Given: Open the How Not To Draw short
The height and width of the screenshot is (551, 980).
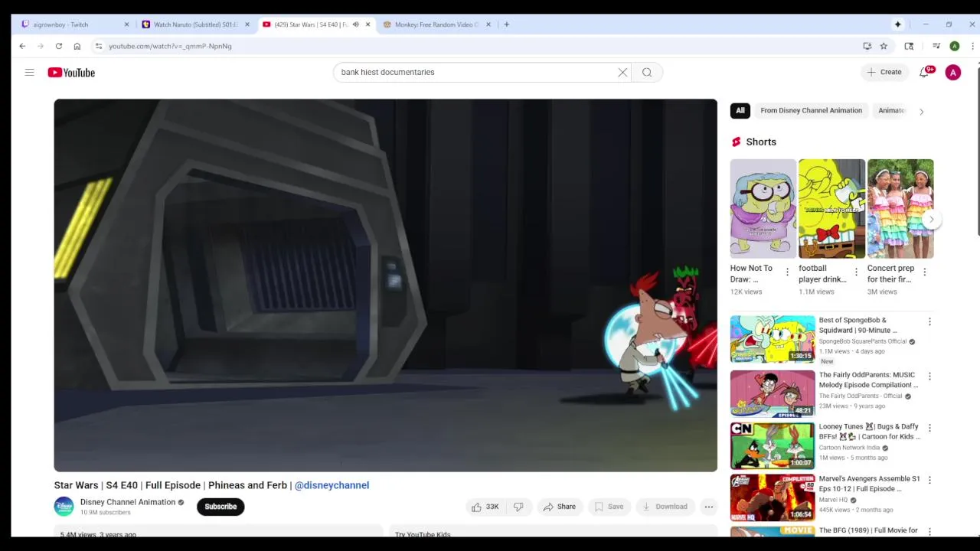Looking at the screenshot, I should (763, 209).
